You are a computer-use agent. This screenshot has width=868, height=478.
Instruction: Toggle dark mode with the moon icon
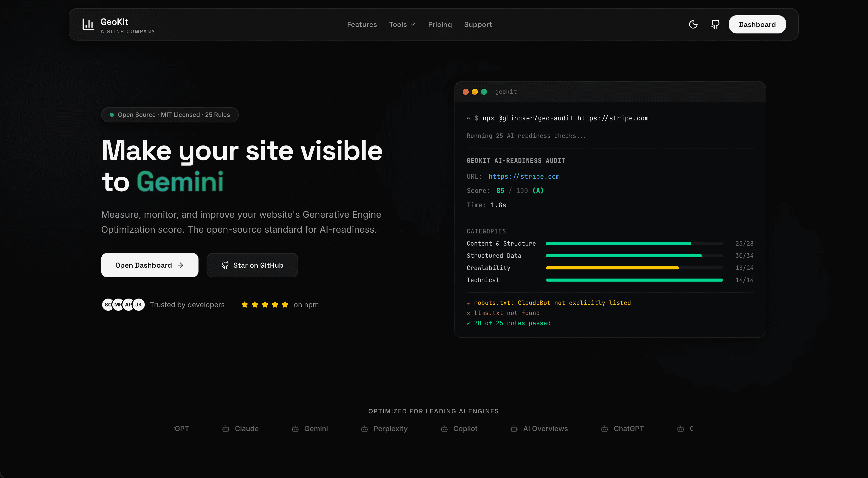pyautogui.click(x=693, y=24)
